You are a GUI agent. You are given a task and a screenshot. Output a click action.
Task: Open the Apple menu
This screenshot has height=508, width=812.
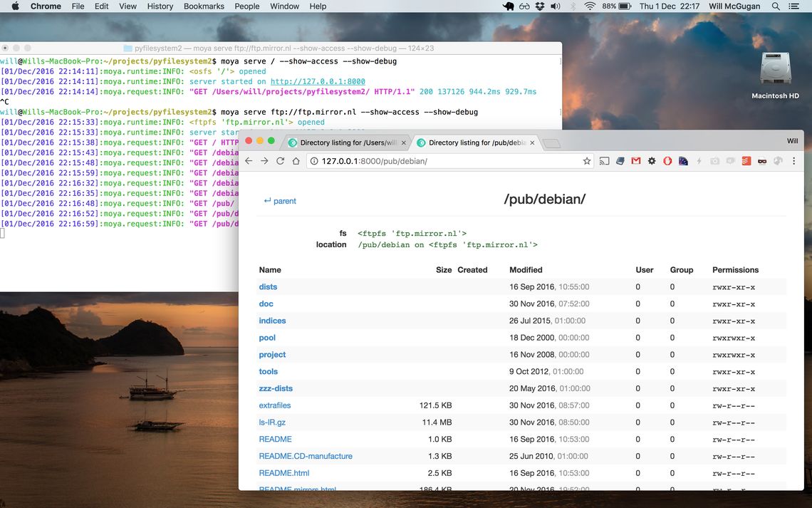16,6
